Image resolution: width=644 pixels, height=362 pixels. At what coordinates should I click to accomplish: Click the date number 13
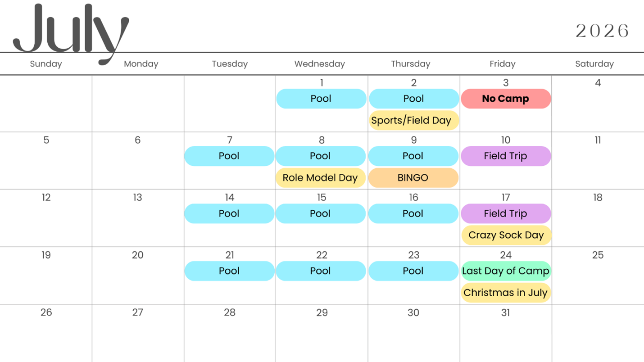[x=137, y=198]
